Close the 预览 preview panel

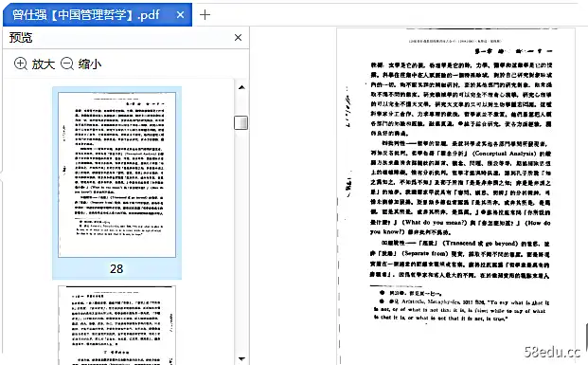(x=238, y=38)
